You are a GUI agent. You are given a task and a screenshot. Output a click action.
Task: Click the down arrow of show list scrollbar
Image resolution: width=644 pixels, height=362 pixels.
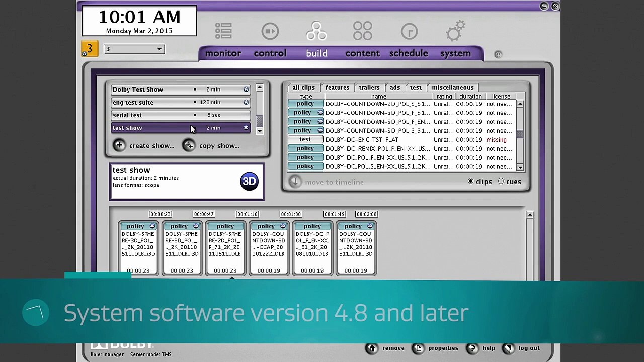click(x=259, y=131)
